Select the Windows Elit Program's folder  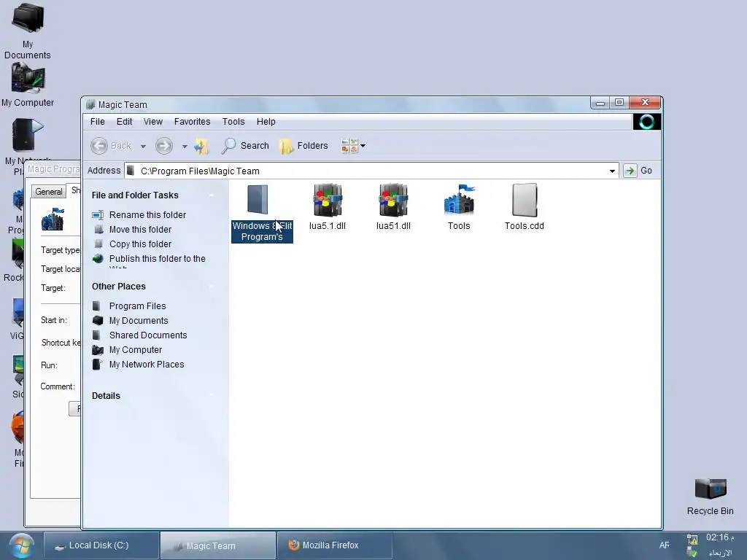coord(261,212)
